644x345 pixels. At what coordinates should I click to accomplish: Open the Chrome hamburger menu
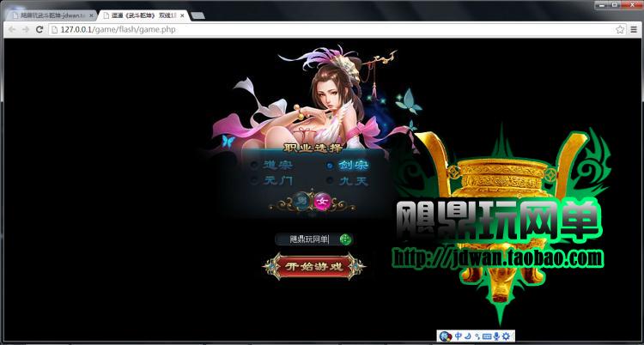click(x=635, y=29)
